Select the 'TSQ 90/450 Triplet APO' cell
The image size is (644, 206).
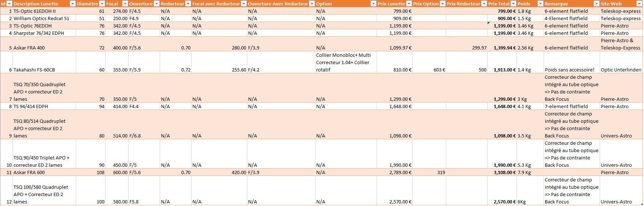tap(44, 154)
